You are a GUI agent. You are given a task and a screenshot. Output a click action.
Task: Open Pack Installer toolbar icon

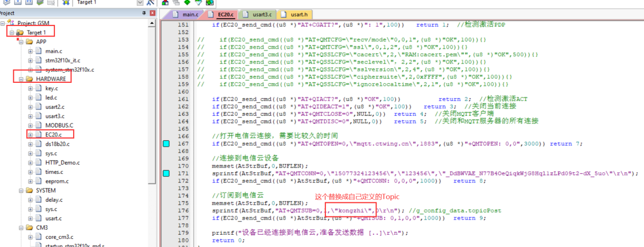pyautogui.click(x=210, y=3)
